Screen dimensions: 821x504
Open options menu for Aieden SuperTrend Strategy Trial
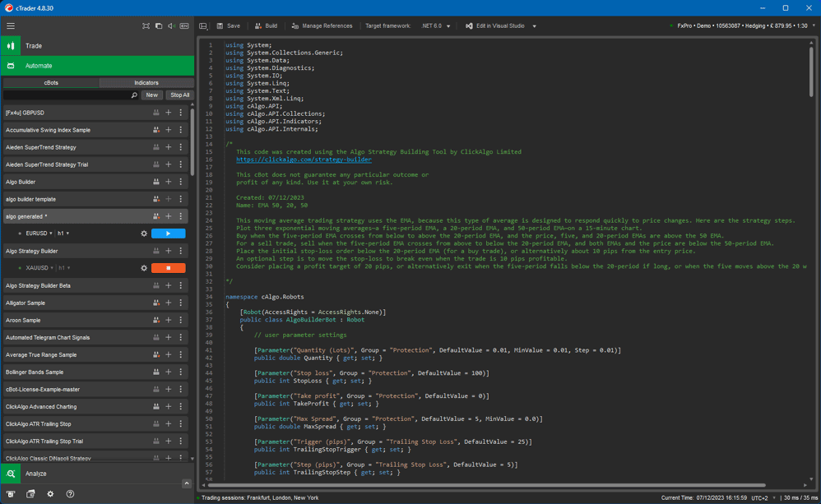pyautogui.click(x=181, y=164)
